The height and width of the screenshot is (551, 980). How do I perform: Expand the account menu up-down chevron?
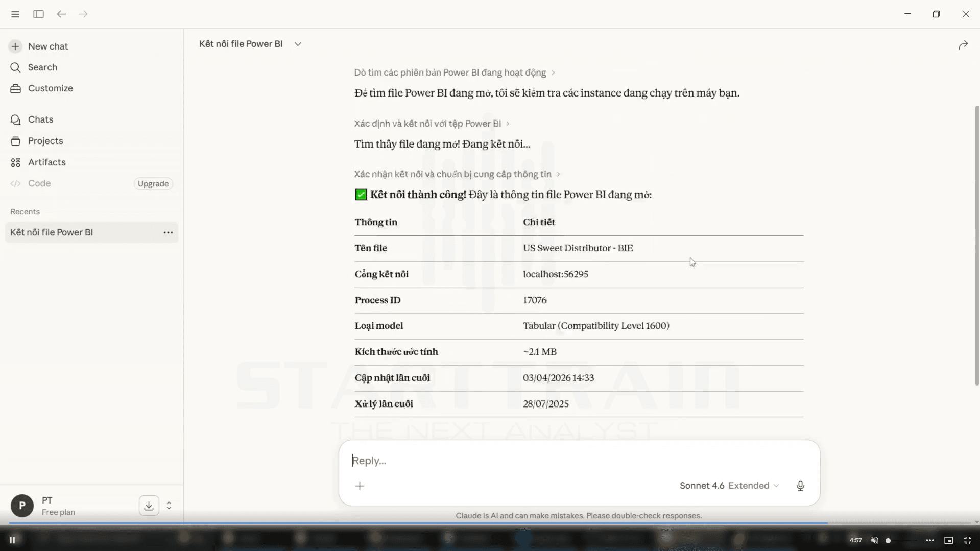tap(169, 506)
